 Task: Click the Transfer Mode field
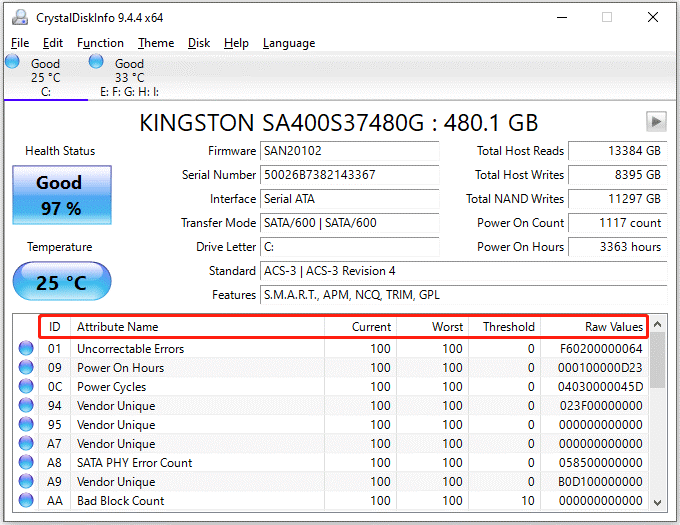pos(350,223)
